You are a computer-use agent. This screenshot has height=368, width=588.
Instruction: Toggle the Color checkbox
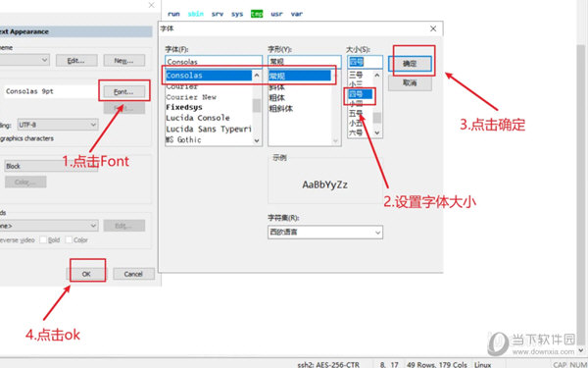tap(69, 239)
